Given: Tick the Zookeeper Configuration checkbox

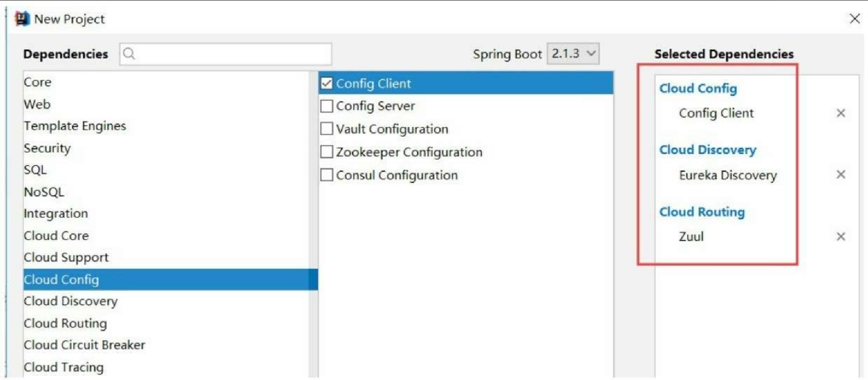Looking at the screenshot, I should (x=327, y=152).
